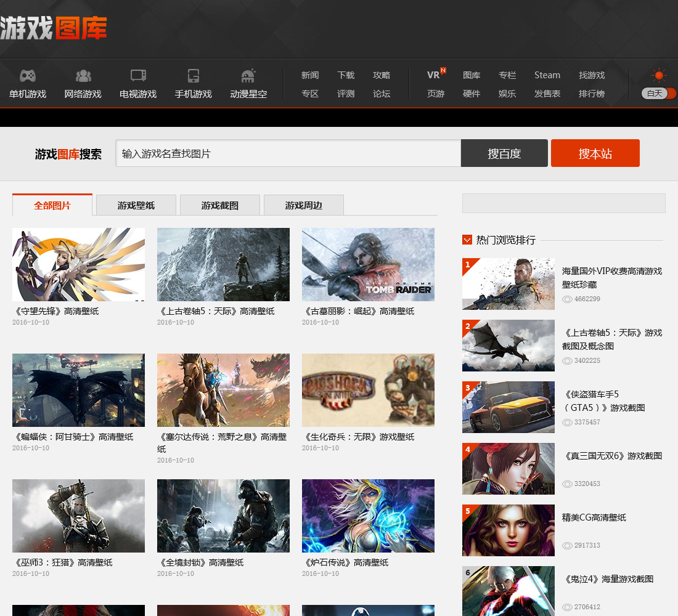
Task: Open the 新闻 nav link
Action: [x=310, y=75]
